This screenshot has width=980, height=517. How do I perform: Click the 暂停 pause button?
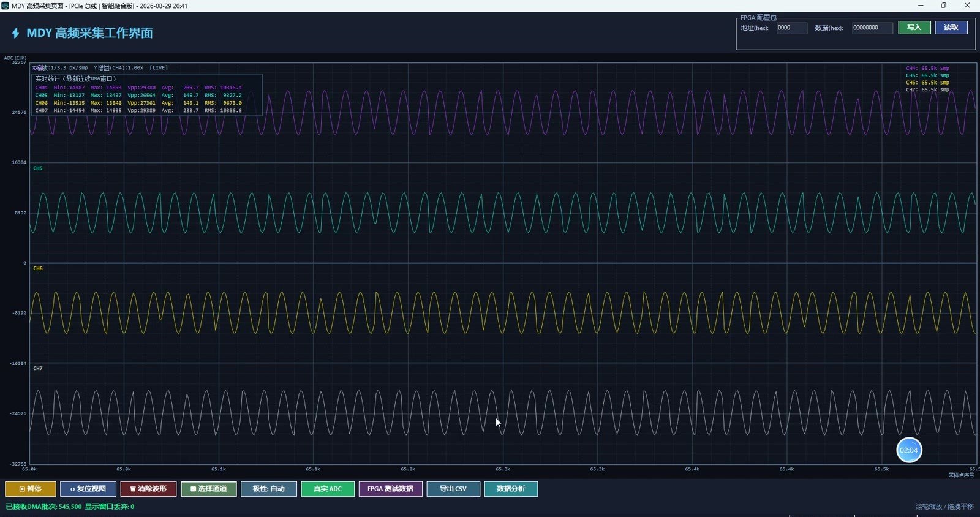tap(31, 489)
